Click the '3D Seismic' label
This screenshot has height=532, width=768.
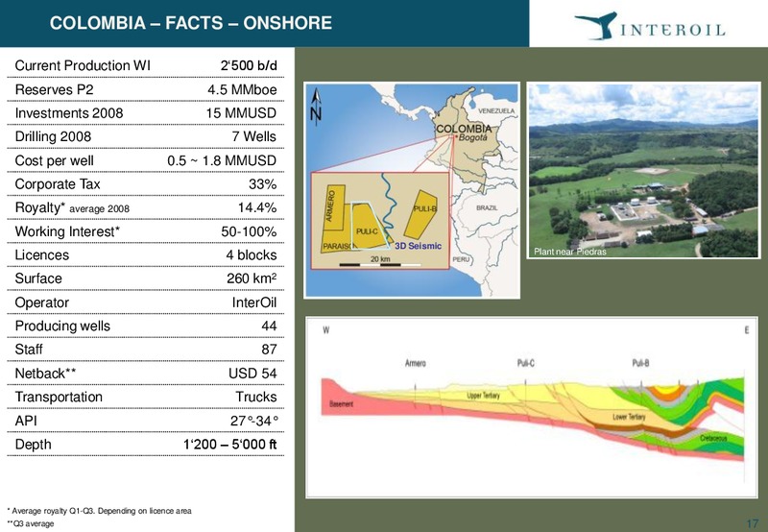pos(418,246)
